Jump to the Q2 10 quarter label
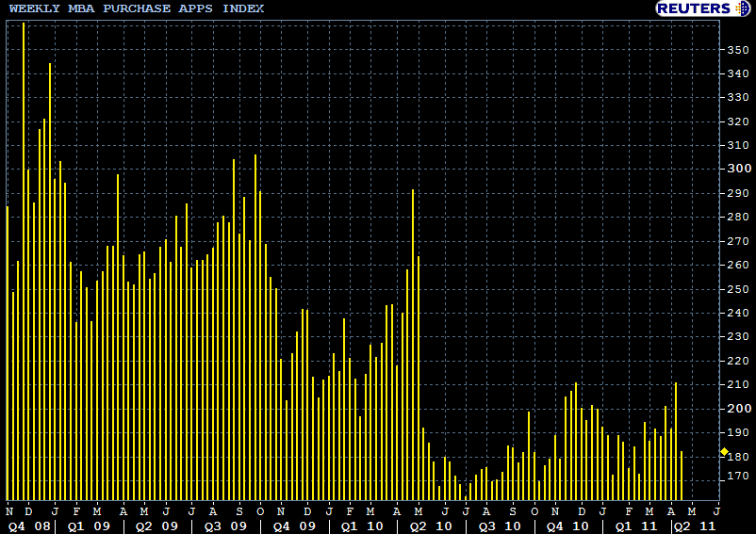Image resolution: width=756 pixels, height=534 pixels. click(x=428, y=526)
